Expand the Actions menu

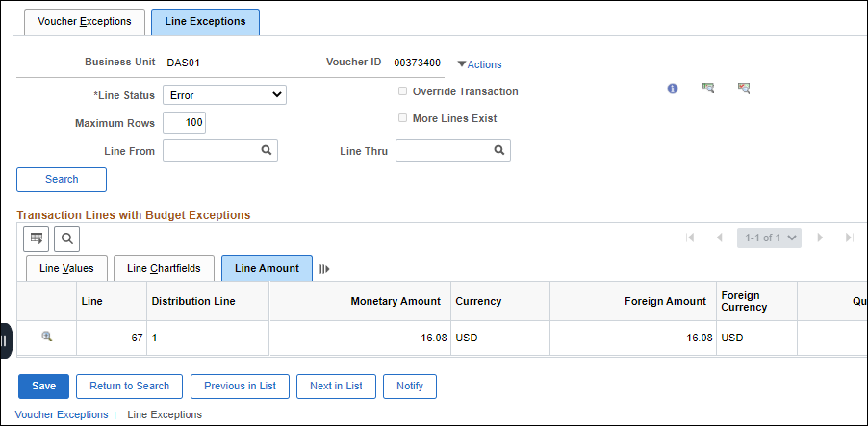pyautogui.click(x=479, y=64)
